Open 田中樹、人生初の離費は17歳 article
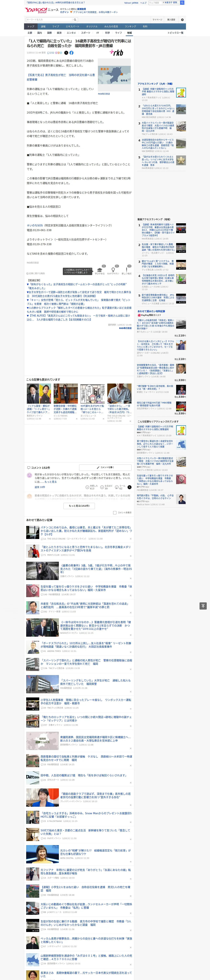Image resolution: width=210 pixels, height=980 pixels. click(x=83, y=775)
